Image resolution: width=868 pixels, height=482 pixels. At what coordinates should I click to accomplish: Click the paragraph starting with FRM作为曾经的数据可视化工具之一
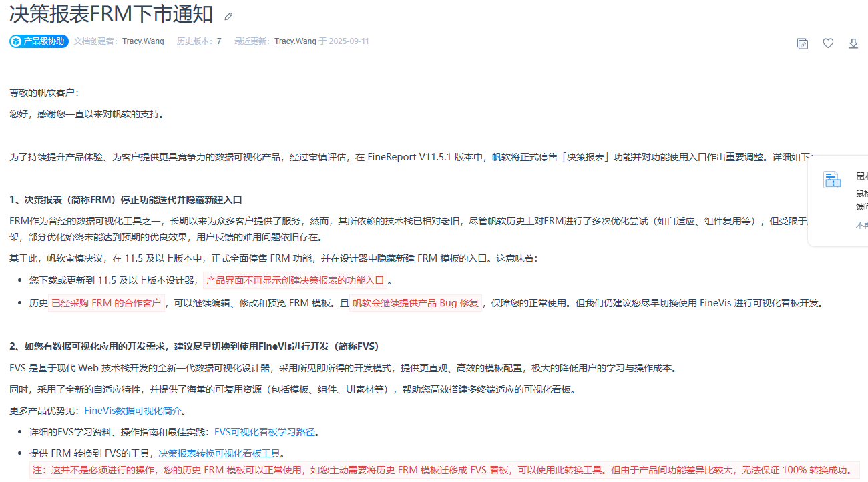point(409,228)
